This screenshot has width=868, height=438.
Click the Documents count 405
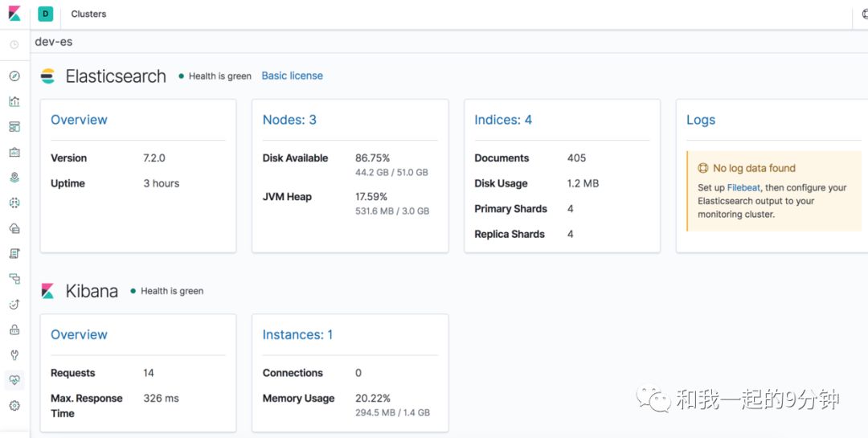(x=576, y=158)
